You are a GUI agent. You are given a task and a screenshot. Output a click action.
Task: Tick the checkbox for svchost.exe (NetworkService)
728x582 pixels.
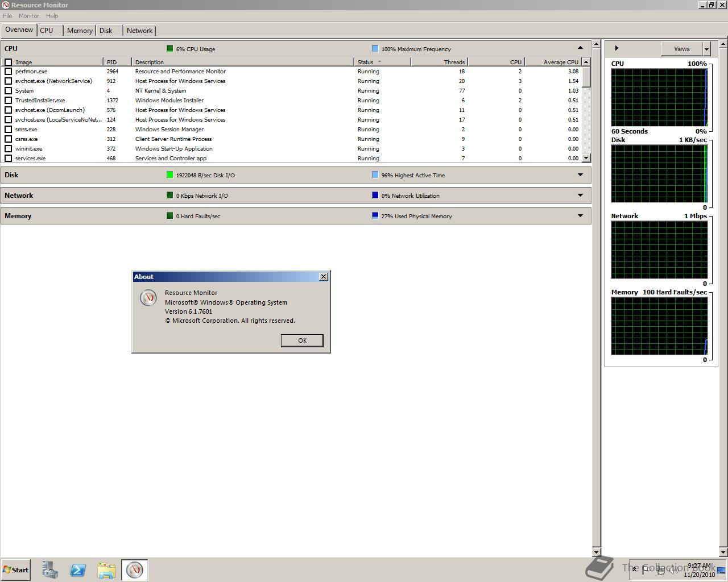(x=9, y=81)
